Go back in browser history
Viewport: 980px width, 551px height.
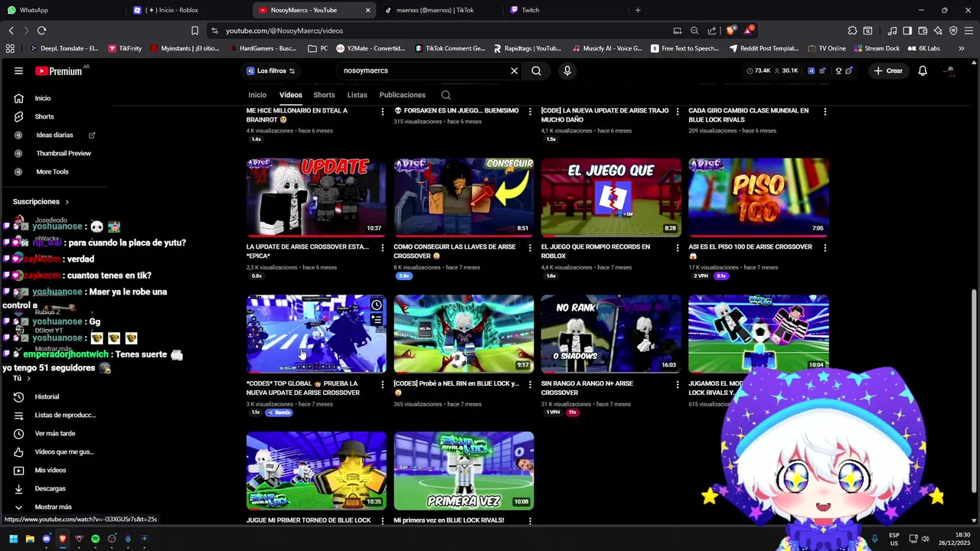point(11,31)
